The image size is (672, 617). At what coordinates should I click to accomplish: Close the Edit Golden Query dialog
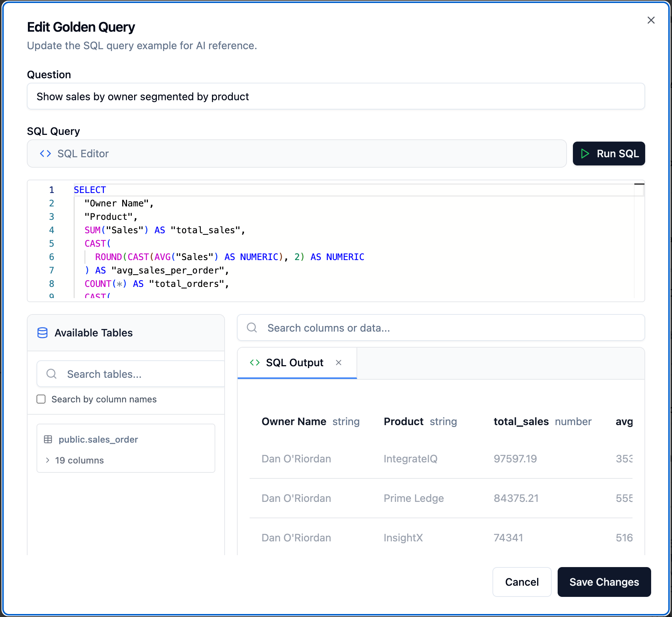click(651, 20)
